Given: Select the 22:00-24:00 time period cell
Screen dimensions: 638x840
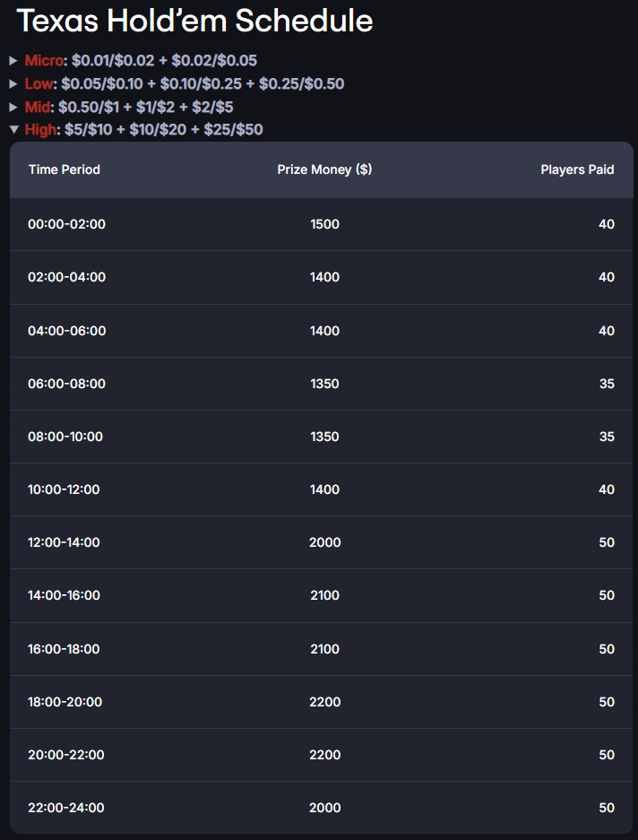Looking at the screenshot, I should (66, 808).
